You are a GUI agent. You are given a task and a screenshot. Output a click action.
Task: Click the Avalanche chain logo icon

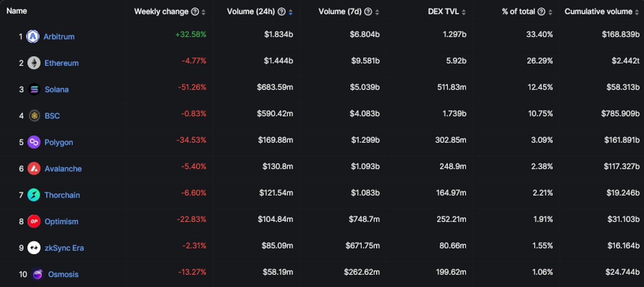coord(34,169)
